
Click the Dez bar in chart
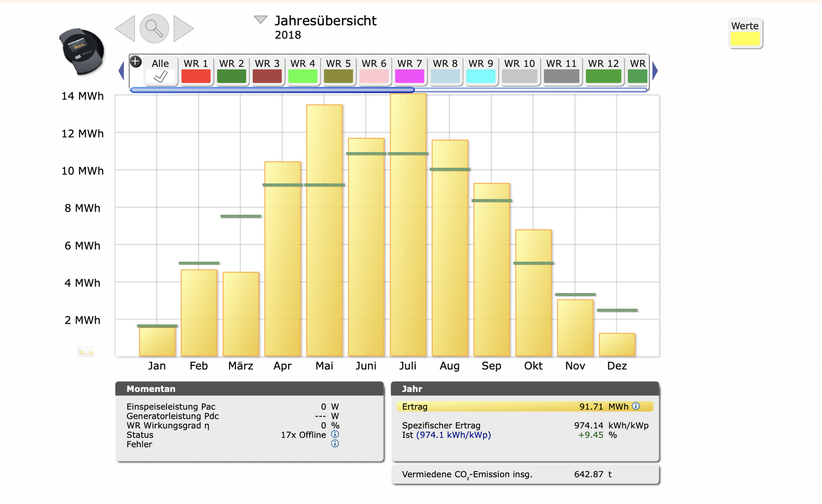[x=617, y=345]
